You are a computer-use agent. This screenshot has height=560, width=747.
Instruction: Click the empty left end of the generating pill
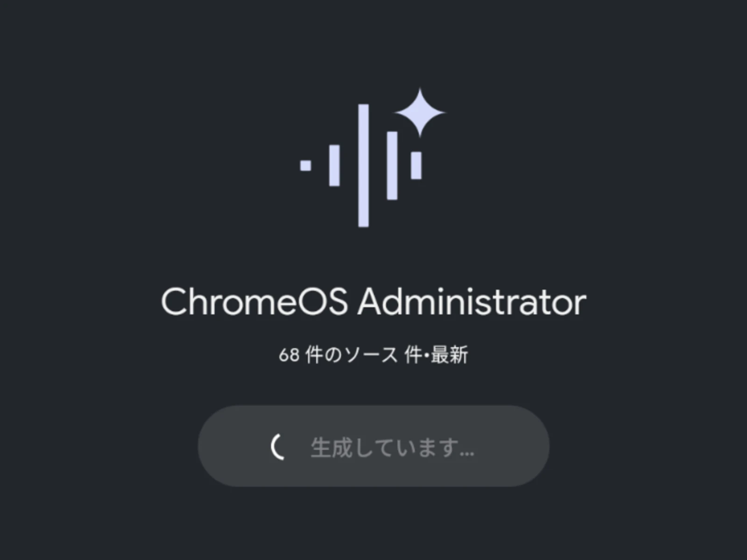click(x=229, y=447)
